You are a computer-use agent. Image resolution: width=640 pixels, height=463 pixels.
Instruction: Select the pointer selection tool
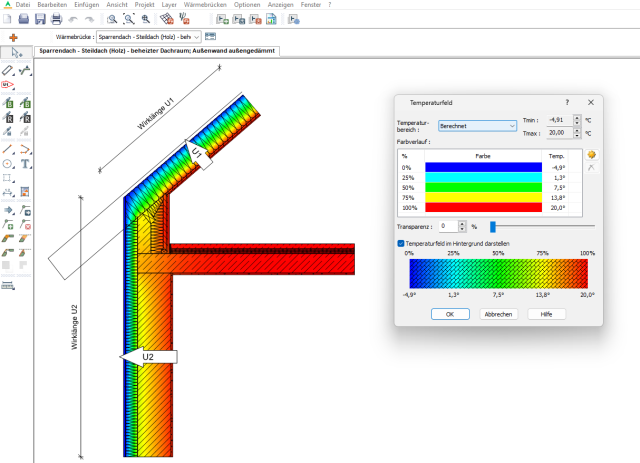[x=17, y=52]
